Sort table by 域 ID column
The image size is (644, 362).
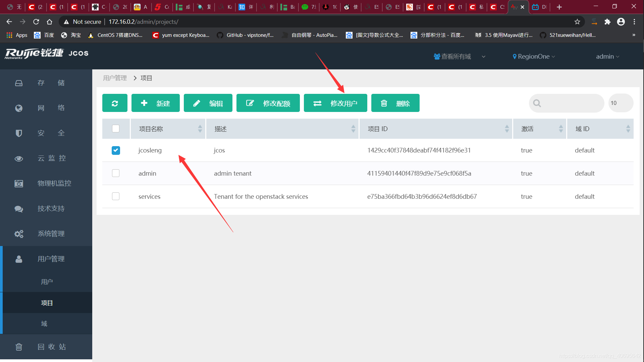(x=600, y=129)
